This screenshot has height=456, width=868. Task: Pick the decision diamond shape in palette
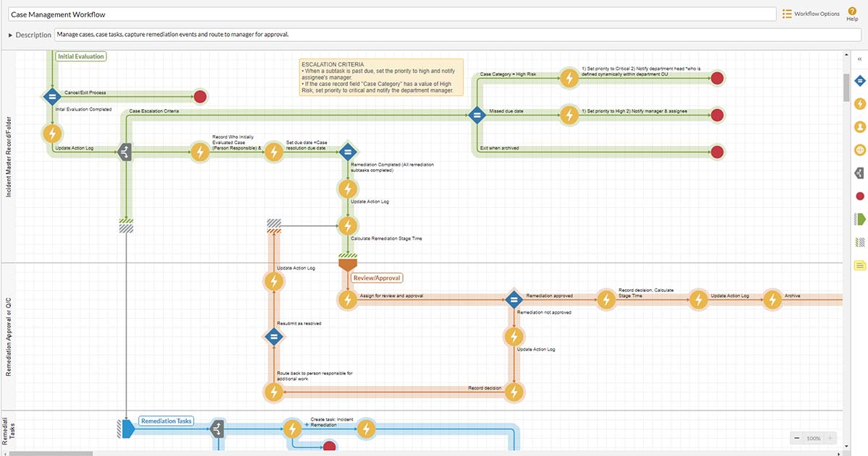click(x=860, y=80)
